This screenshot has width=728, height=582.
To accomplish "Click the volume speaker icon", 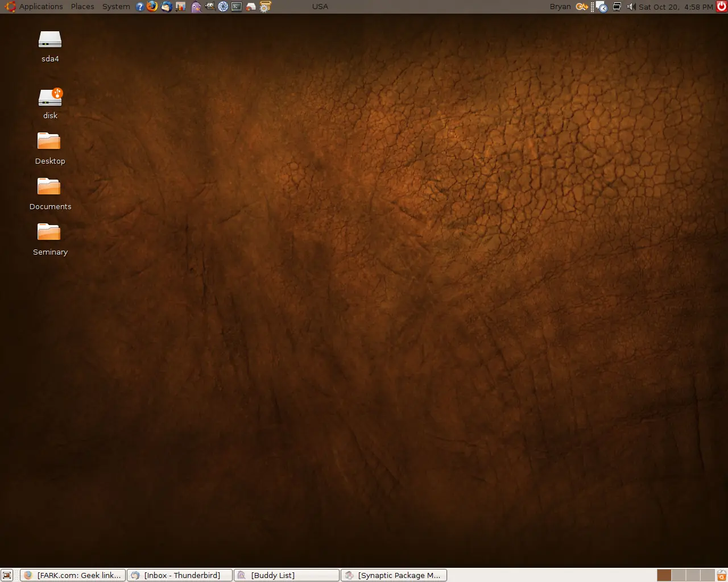I will pos(631,7).
